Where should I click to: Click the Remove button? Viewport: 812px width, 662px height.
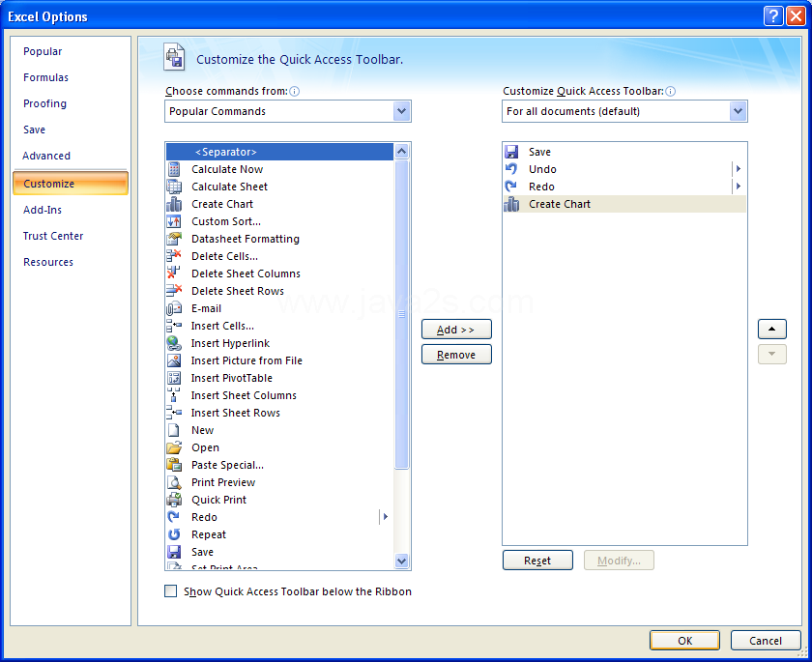click(x=456, y=355)
